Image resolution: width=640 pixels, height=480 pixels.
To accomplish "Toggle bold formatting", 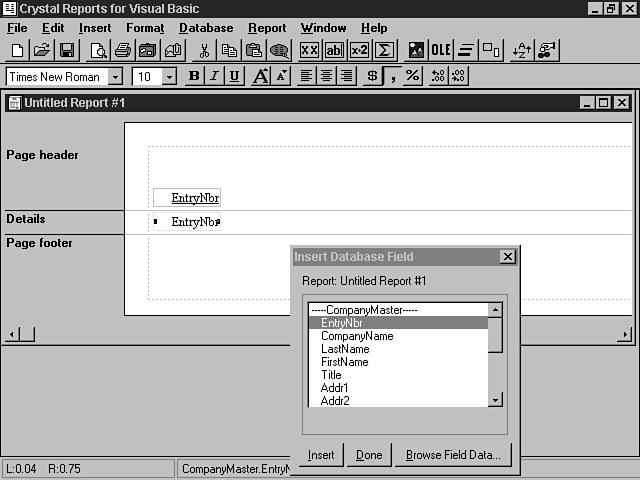I will (194, 76).
